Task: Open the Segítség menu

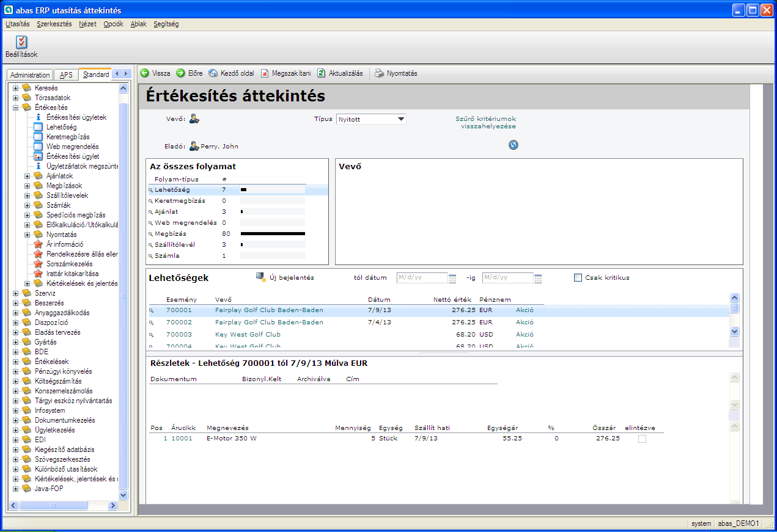Action: click(x=166, y=24)
